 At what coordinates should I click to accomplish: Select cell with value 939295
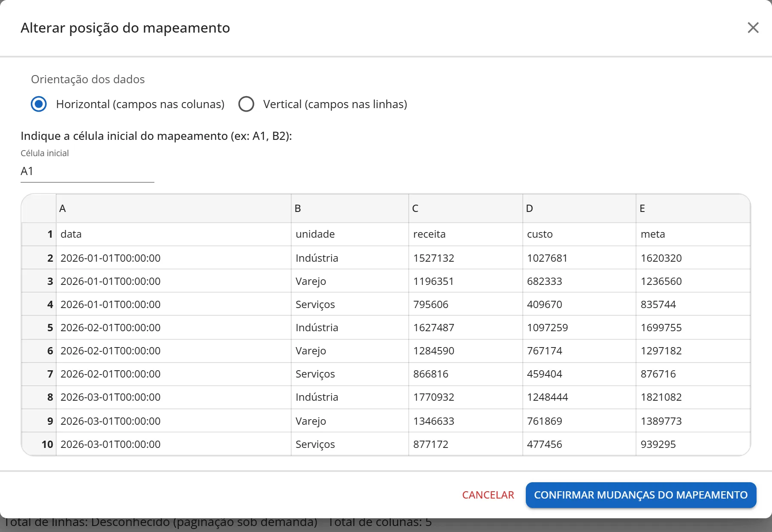(x=693, y=444)
